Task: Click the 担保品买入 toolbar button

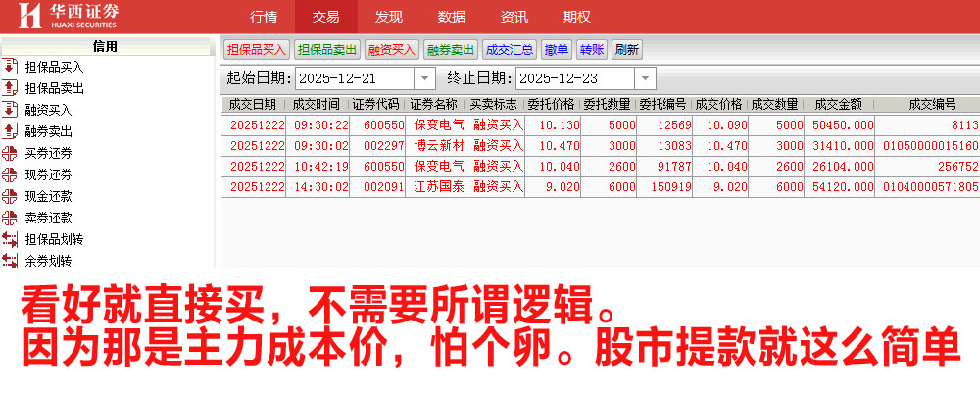Action: click(x=256, y=50)
